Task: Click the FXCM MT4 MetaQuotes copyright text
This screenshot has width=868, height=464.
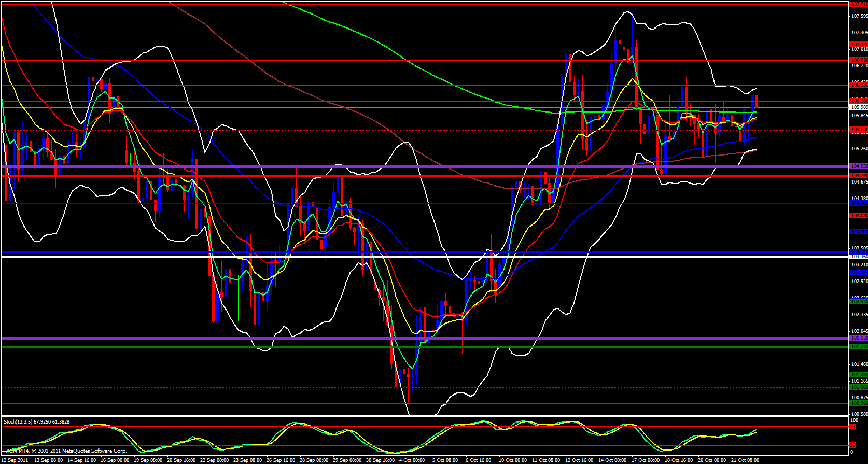Action: [65, 451]
